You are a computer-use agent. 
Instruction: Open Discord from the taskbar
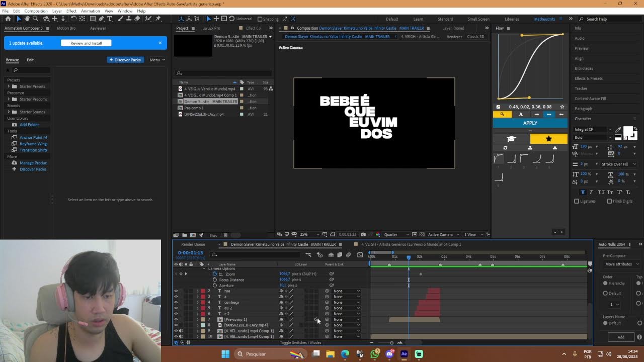tap(389, 354)
